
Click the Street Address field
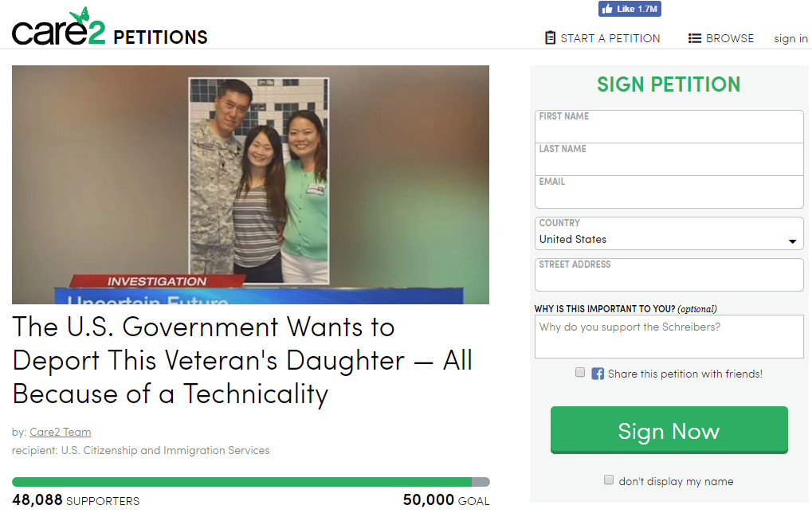tap(669, 275)
